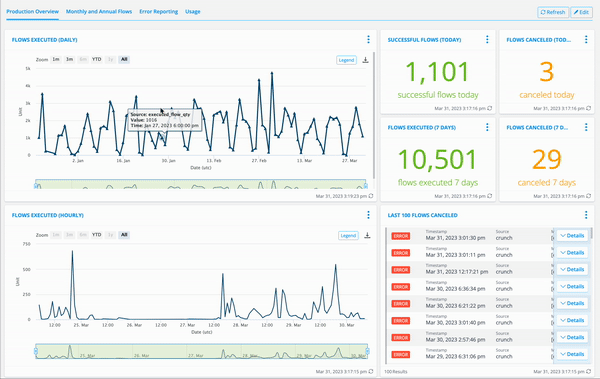The height and width of the screenshot is (379, 600).
Task: Open the Usage tab
Action: point(192,11)
